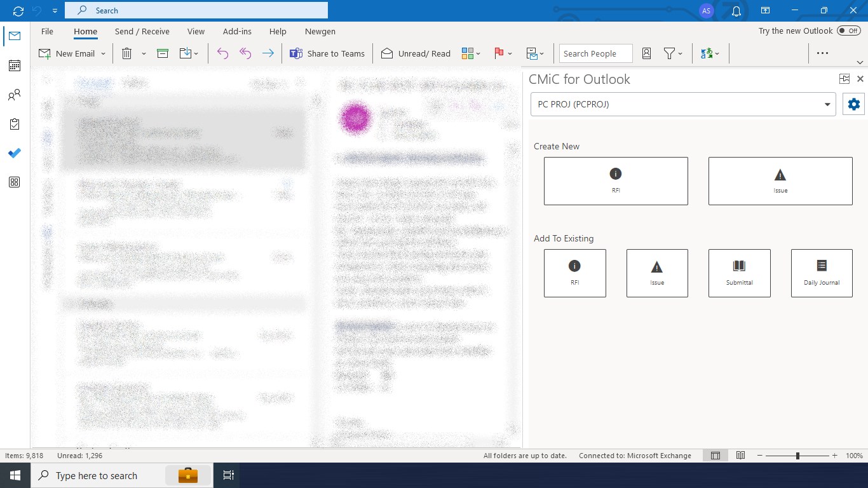Open the notification bell icon
868x488 pixels.
tap(736, 11)
